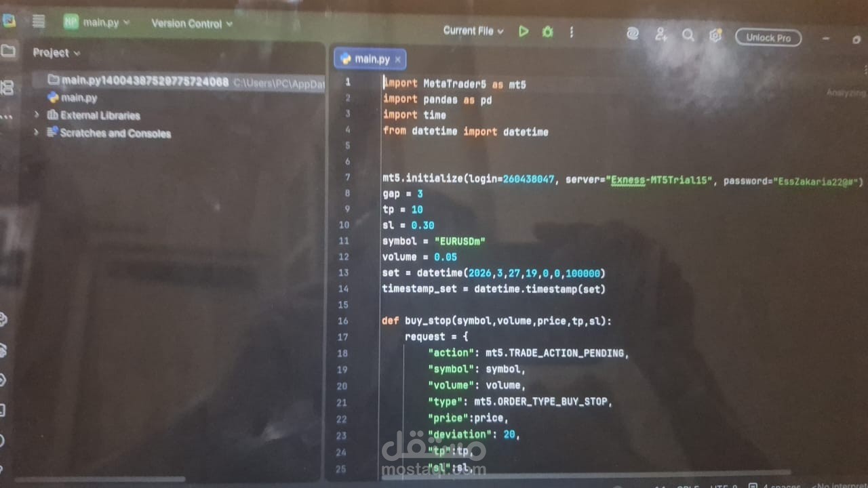Click the "request = {" line
This screenshot has width=868, height=488.
click(437, 336)
